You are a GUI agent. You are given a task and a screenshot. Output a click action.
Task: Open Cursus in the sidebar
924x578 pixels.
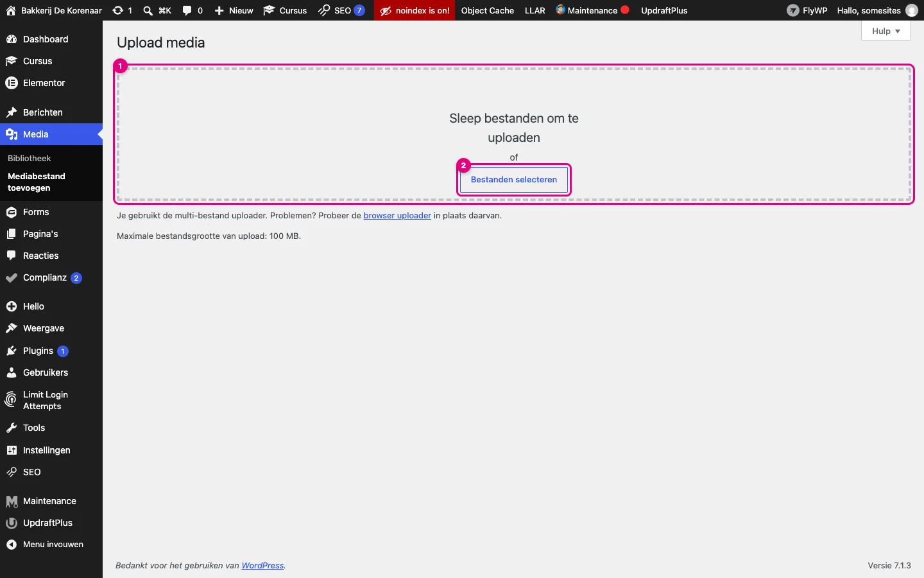pyautogui.click(x=51, y=61)
